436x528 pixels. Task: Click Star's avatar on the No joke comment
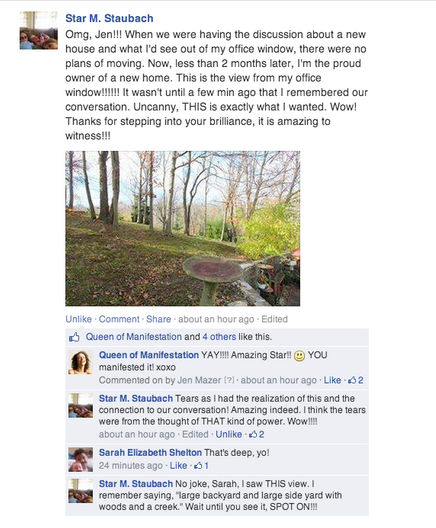(x=80, y=491)
